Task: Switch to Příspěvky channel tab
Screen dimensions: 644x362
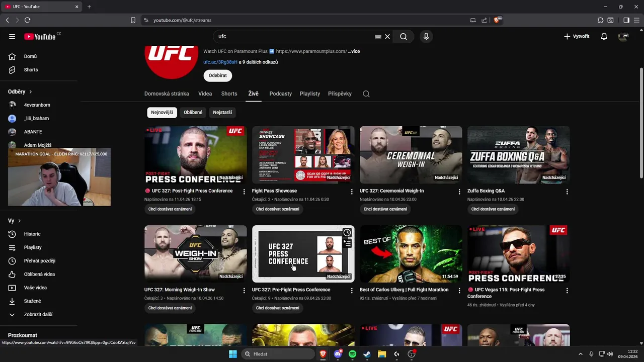Action: [340, 94]
